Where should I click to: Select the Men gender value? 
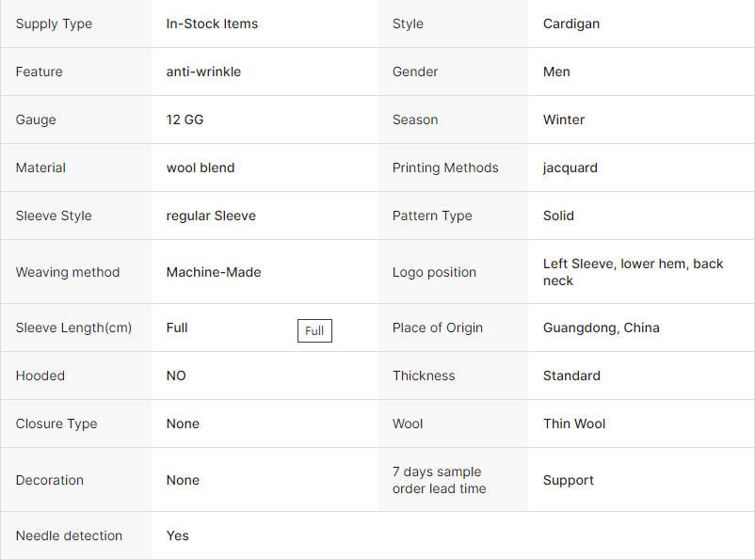click(x=556, y=72)
